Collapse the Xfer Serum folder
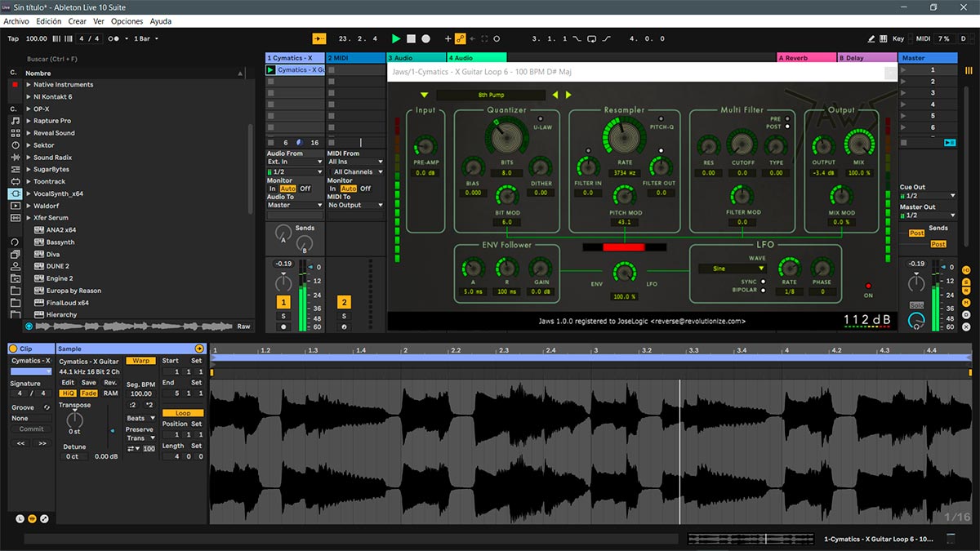This screenshot has height=551, width=980. pos(29,218)
